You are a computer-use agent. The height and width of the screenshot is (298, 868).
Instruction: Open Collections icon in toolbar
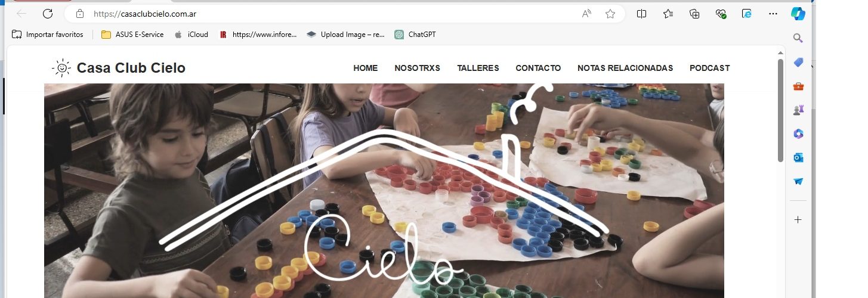click(x=694, y=14)
